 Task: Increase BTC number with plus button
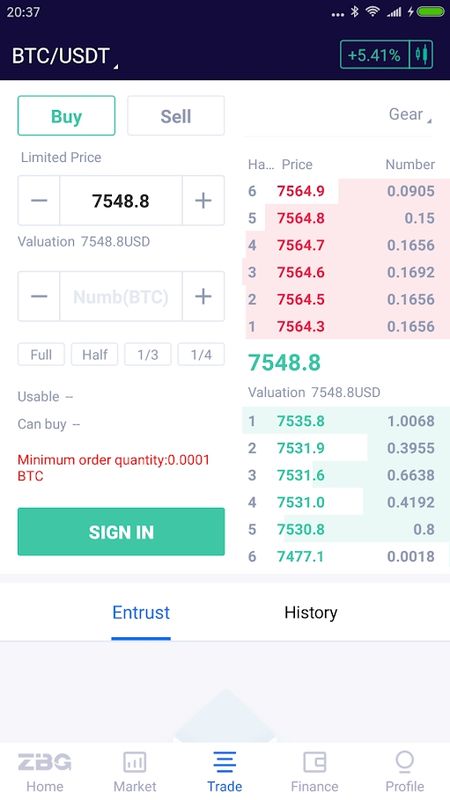coord(203,296)
